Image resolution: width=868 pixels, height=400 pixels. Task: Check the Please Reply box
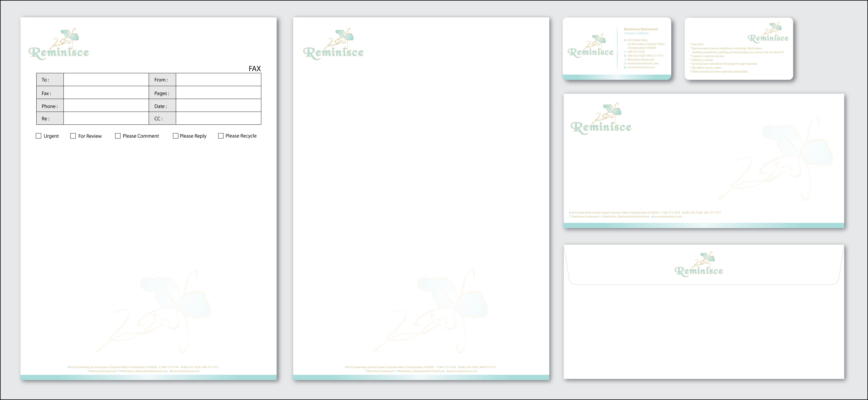(x=176, y=136)
